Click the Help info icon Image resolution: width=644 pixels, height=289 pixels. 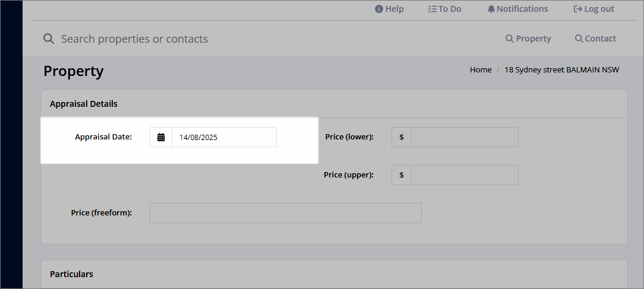pyautogui.click(x=378, y=9)
